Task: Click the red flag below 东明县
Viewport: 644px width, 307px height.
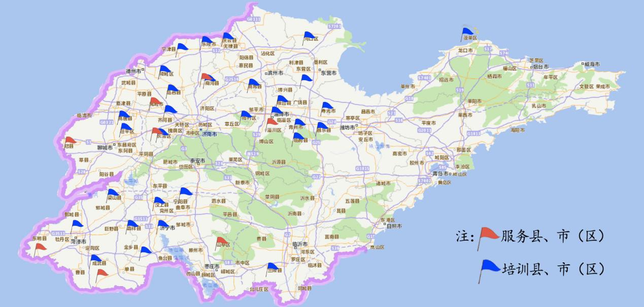Action: pos(40,247)
